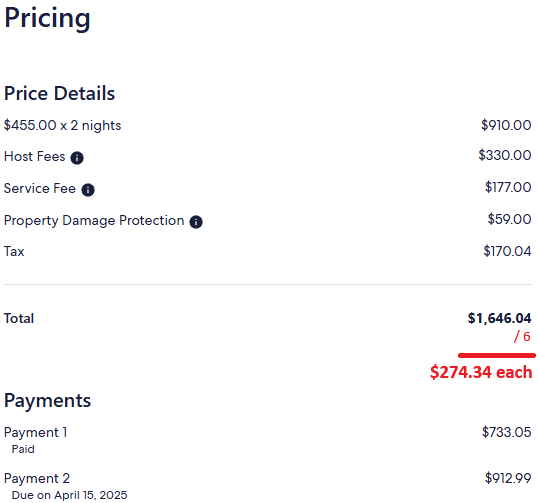Select the $274.34 each annotation
The height and width of the screenshot is (503, 539).
(481, 372)
